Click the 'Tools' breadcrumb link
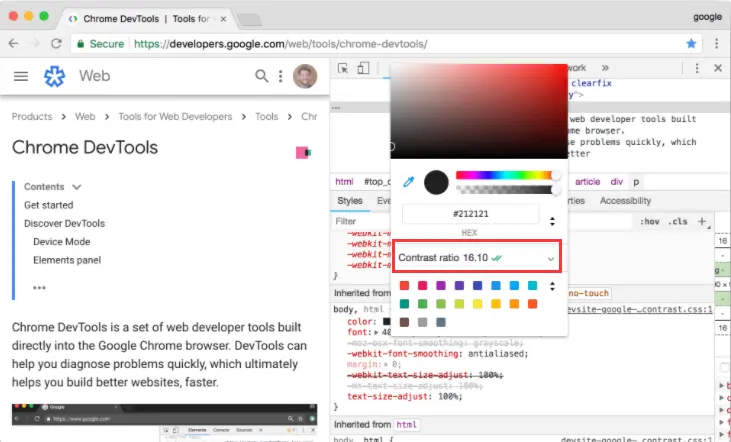The width and height of the screenshot is (731, 442). [x=267, y=117]
